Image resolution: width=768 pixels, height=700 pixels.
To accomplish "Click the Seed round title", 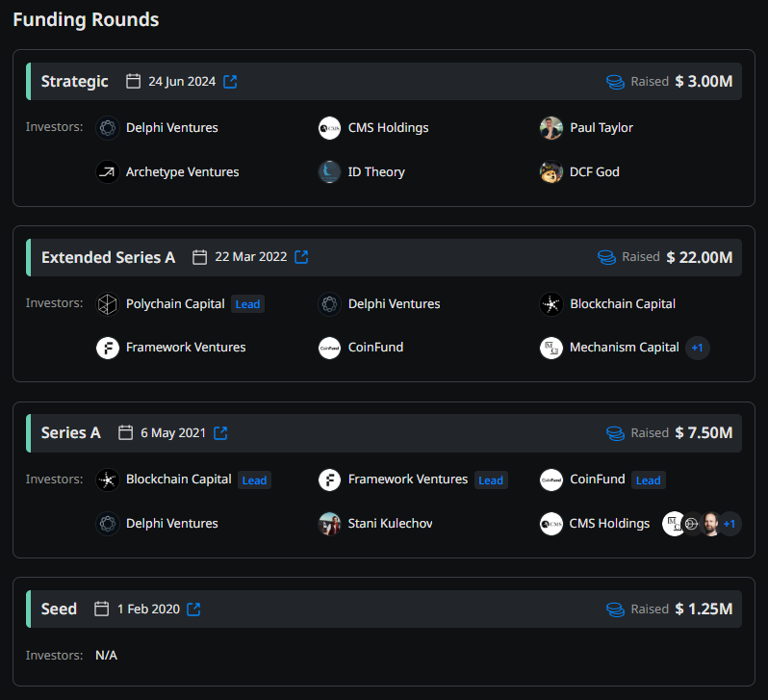I will point(59,609).
